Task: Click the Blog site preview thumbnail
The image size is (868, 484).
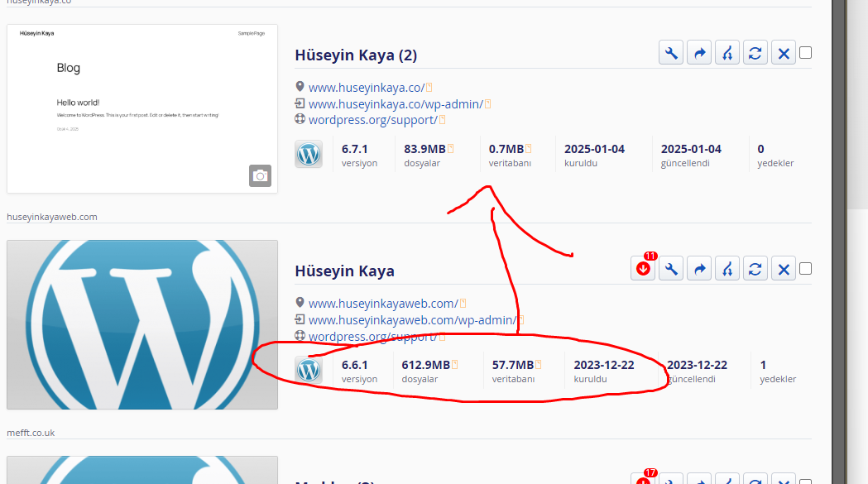Action: click(142, 108)
